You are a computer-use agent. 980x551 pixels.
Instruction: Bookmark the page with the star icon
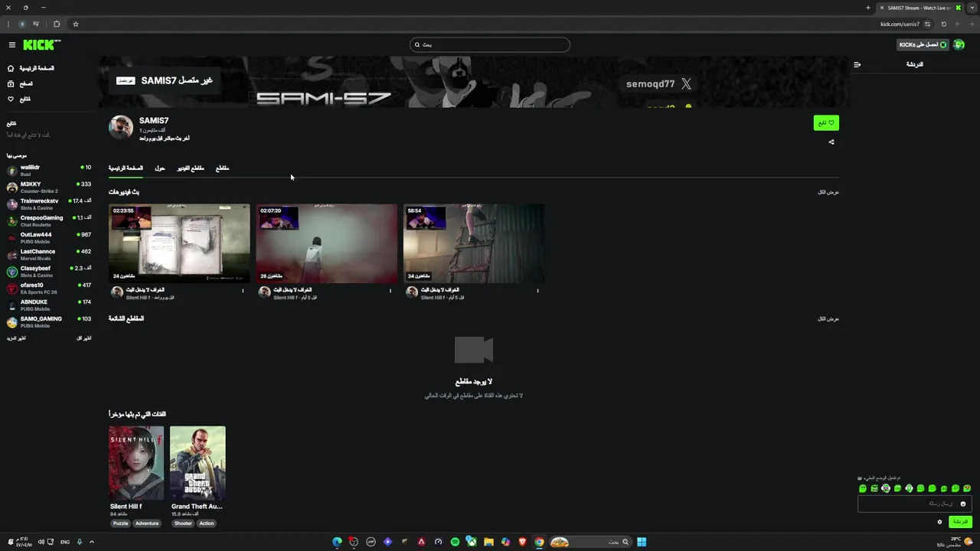76,24
